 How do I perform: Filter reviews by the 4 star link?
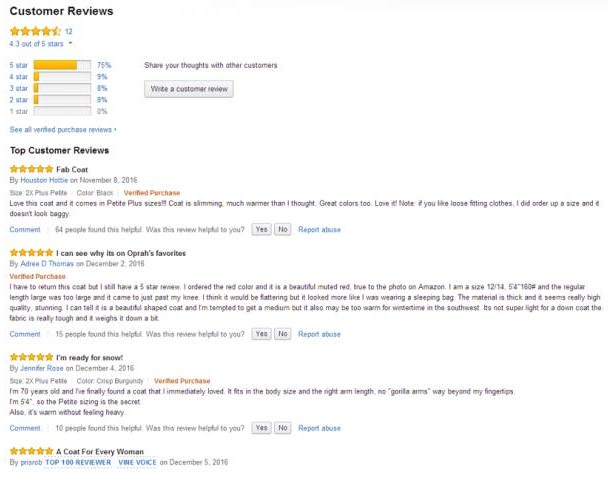(18, 77)
